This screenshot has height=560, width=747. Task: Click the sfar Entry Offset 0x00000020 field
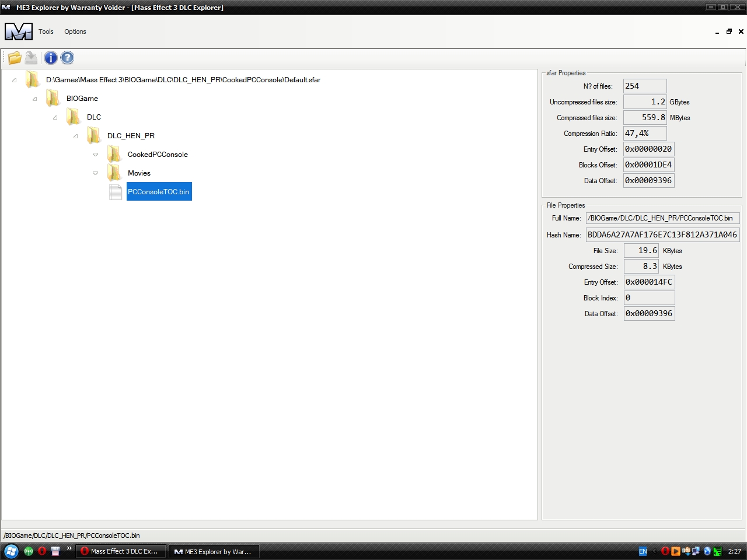click(649, 149)
